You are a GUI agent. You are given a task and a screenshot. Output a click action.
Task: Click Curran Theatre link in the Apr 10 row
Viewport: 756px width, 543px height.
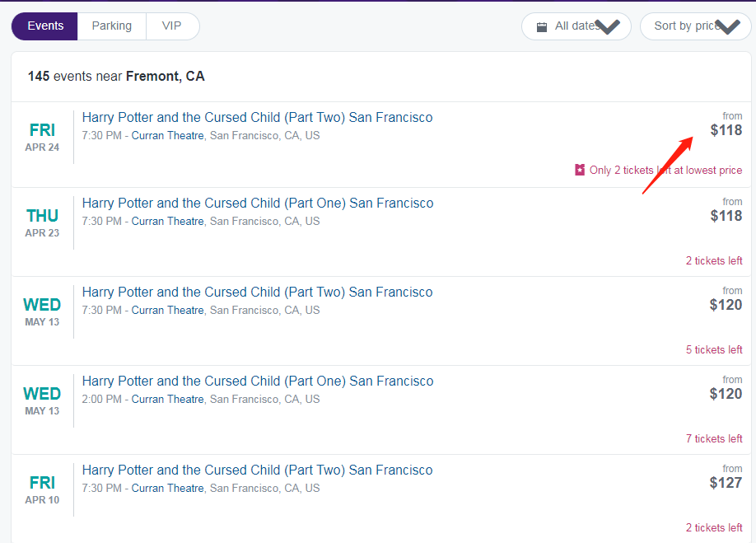pyautogui.click(x=168, y=488)
